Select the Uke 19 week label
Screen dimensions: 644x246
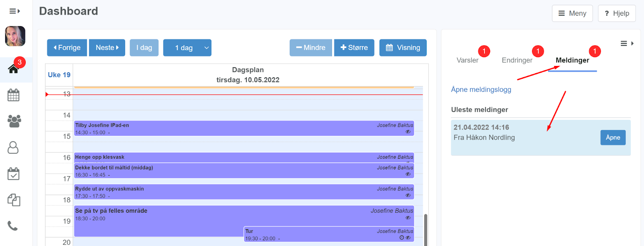click(59, 75)
